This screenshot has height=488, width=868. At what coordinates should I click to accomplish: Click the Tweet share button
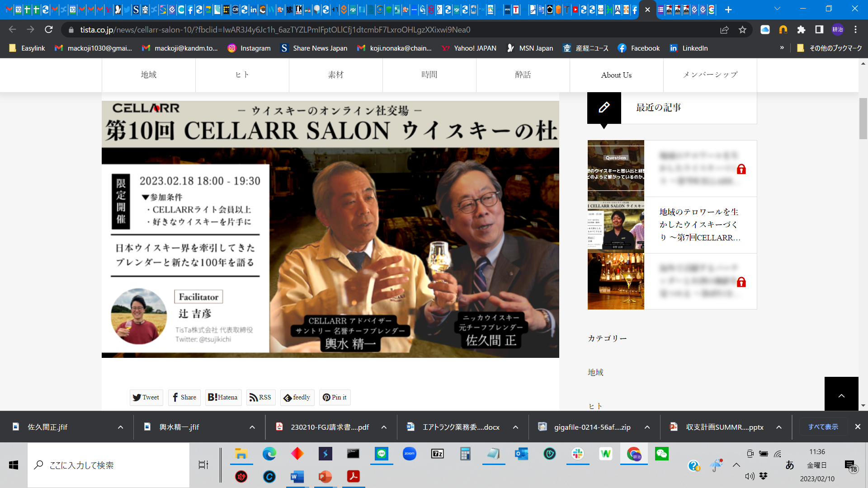point(146,397)
